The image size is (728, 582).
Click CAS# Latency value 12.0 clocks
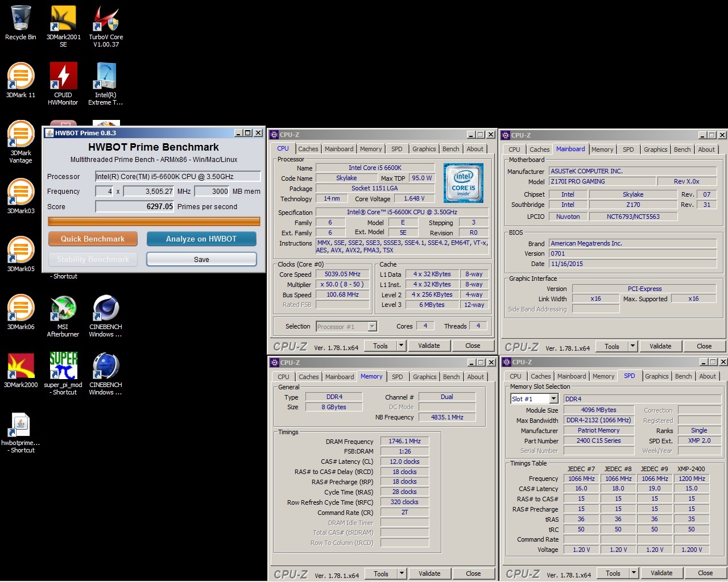click(x=404, y=462)
